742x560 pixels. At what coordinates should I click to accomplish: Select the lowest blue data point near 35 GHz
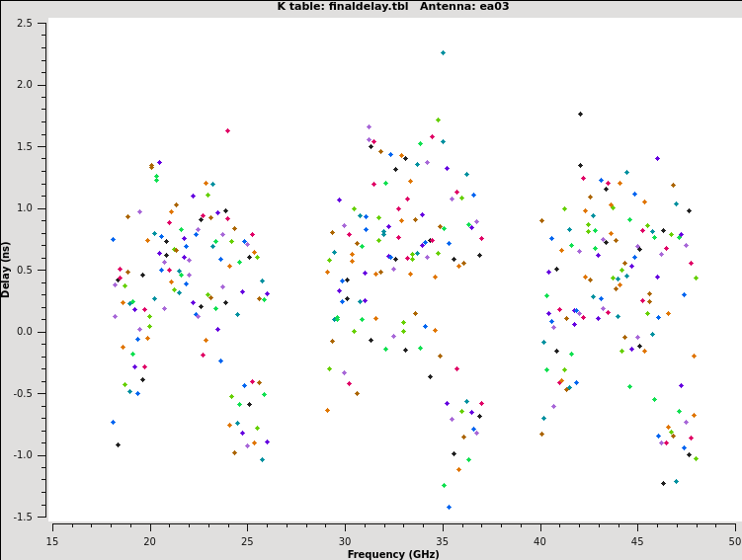449,507
